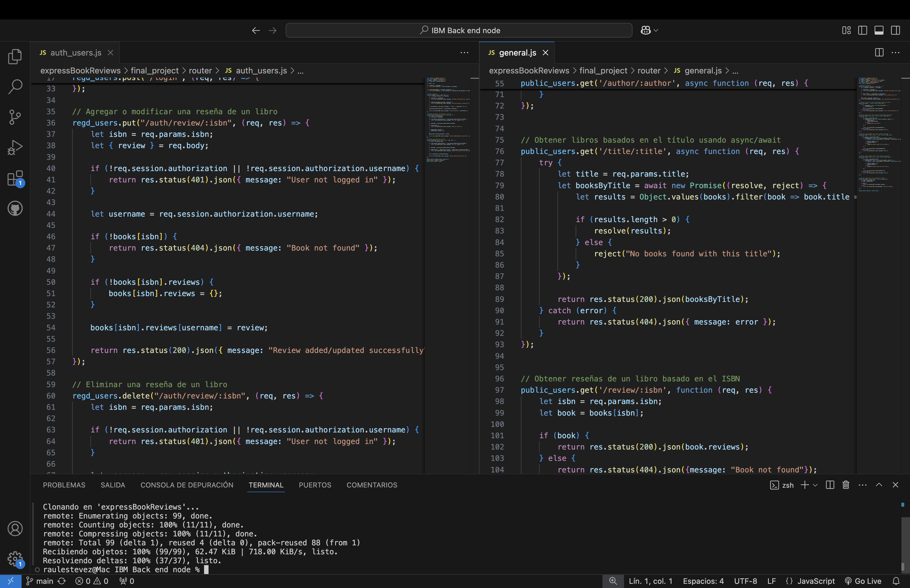Click the Accounts icon
The image size is (910, 588).
coord(15,529)
